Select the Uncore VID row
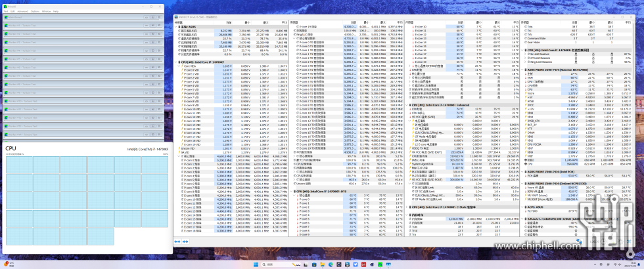644x269 pixels. pos(231,148)
